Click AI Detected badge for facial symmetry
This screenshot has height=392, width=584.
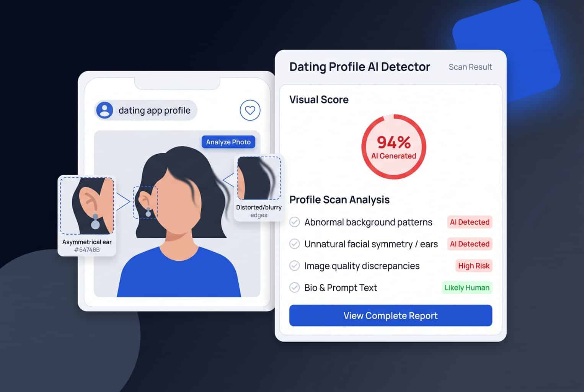tap(470, 244)
